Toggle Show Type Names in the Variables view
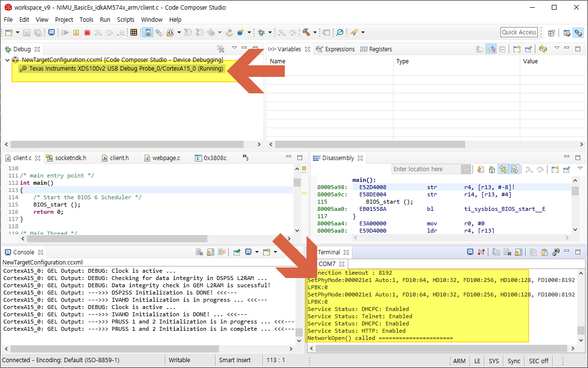Screen dimensions: 588x368 click(479, 49)
